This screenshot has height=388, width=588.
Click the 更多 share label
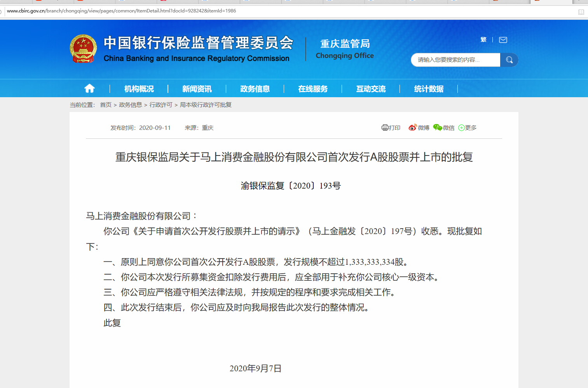pyautogui.click(x=471, y=128)
